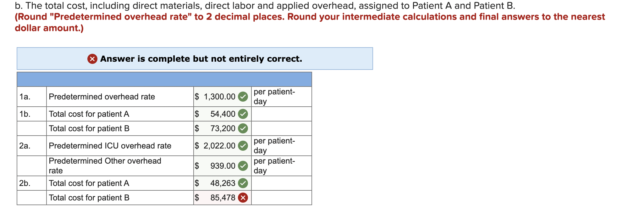The height and width of the screenshot is (219, 644).
Task: Select the 54,400 amount field
Action: click(217, 114)
